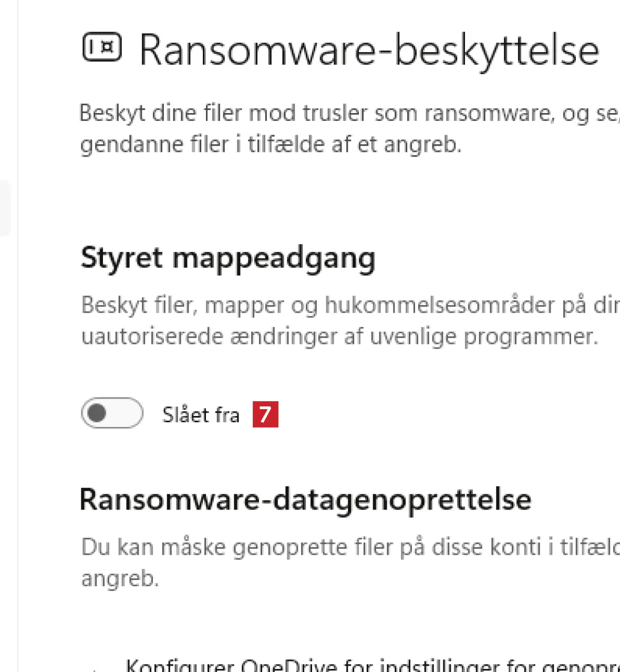Click the 'Du kan måske genoprette filer' text line
The height and width of the screenshot is (672, 620).
coord(350,547)
